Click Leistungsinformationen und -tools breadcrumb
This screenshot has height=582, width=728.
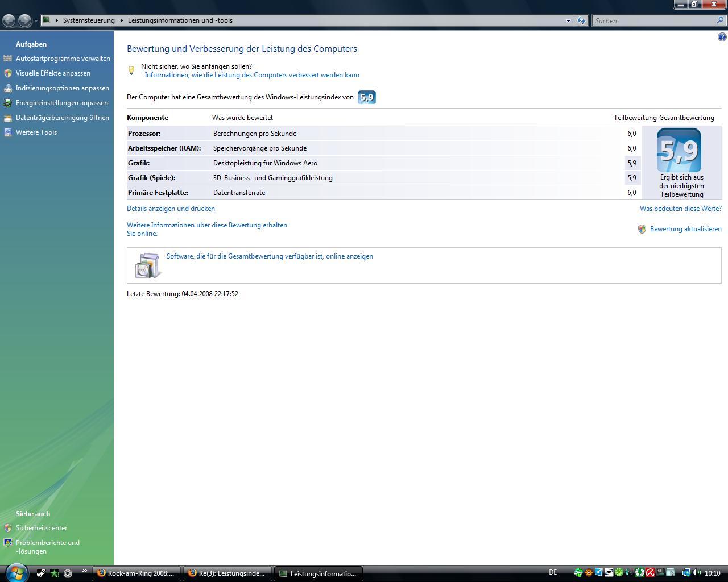180,20
